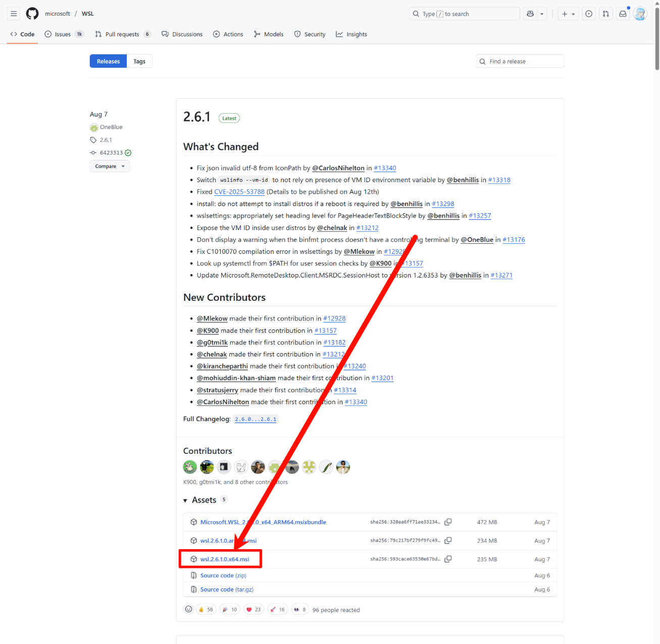Switch to the Code tab

(22, 34)
